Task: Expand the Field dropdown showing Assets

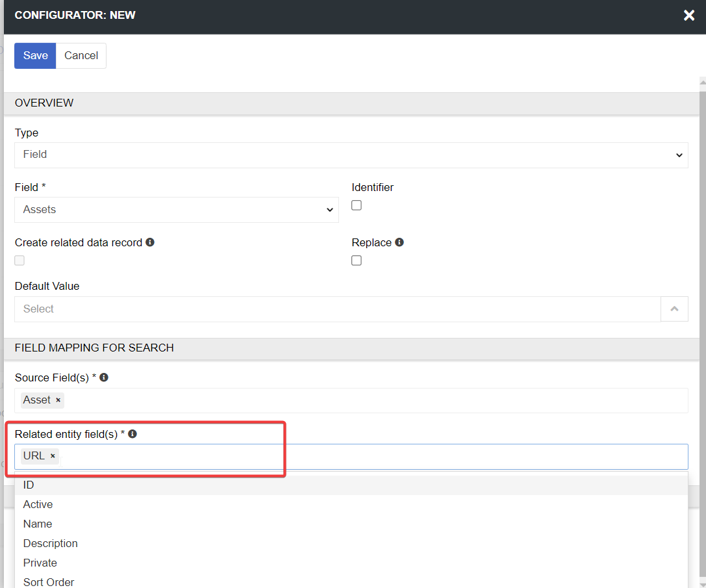Action: (176, 210)
